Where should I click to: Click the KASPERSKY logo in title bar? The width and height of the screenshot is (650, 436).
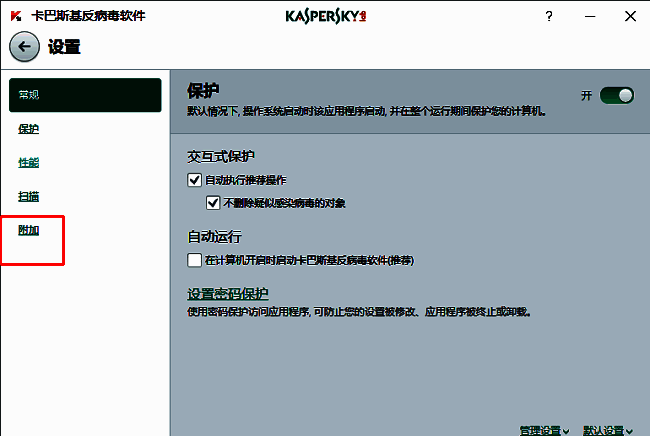(x=326, y=16)
